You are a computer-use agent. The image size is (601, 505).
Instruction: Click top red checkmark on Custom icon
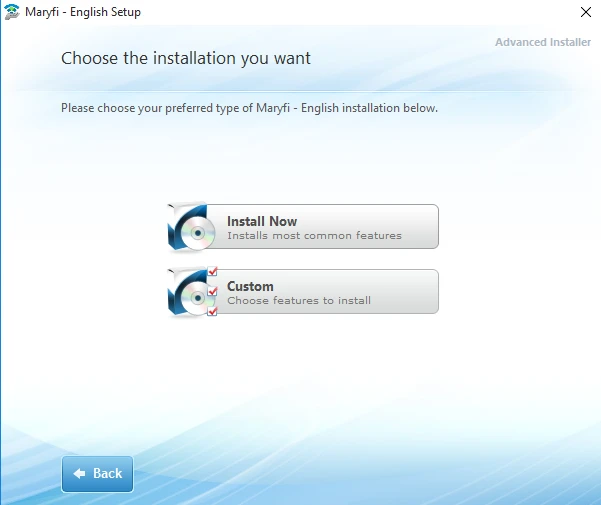(212, 273)
